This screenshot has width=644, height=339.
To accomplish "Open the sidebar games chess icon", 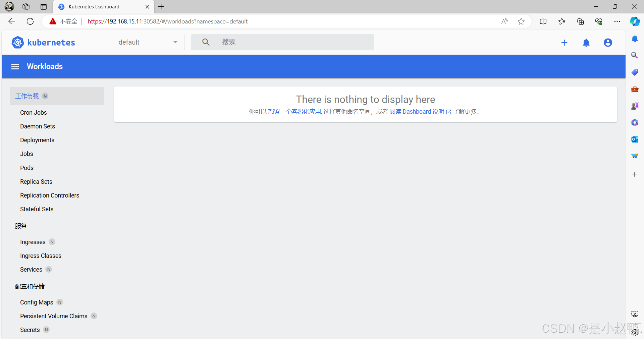I will (635, 106).
